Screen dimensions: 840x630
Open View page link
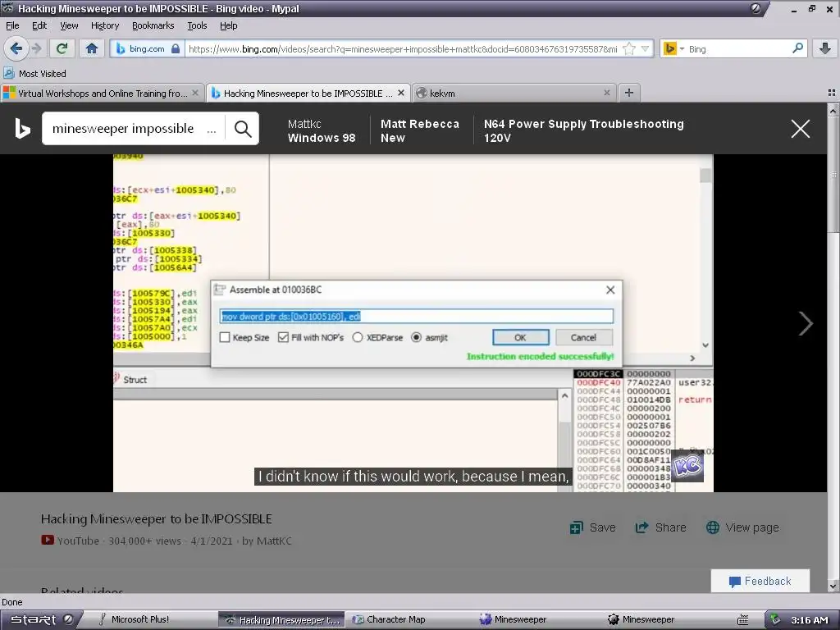(x=742, y=527)
